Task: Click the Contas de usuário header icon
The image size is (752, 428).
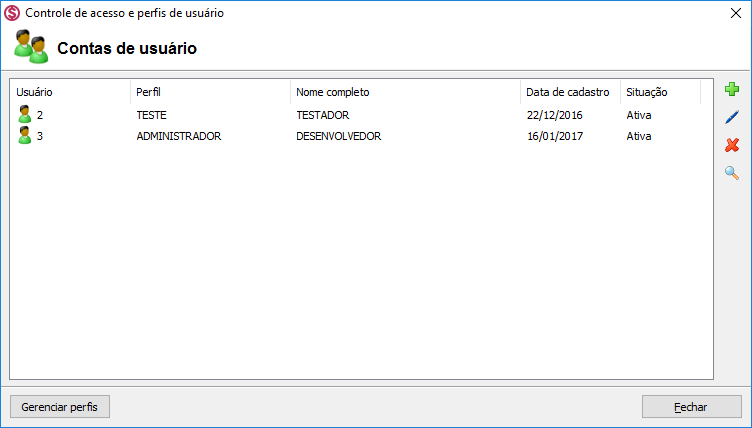Action: tap(30, 47)
